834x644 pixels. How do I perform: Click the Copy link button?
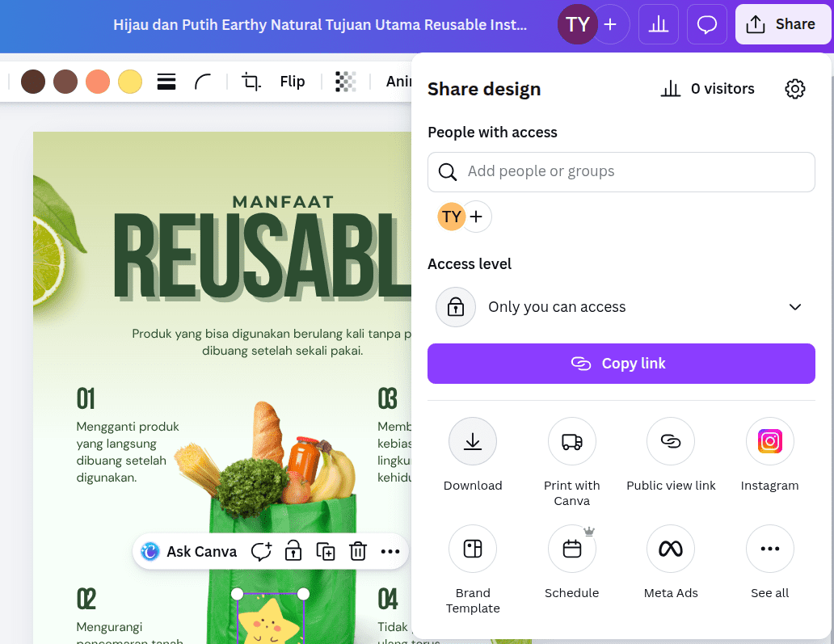621,364
